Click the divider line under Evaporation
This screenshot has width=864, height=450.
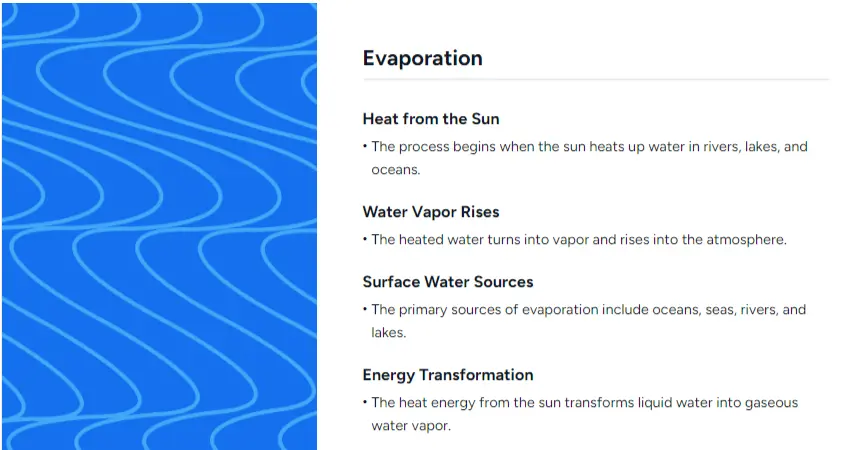[595, 79]
